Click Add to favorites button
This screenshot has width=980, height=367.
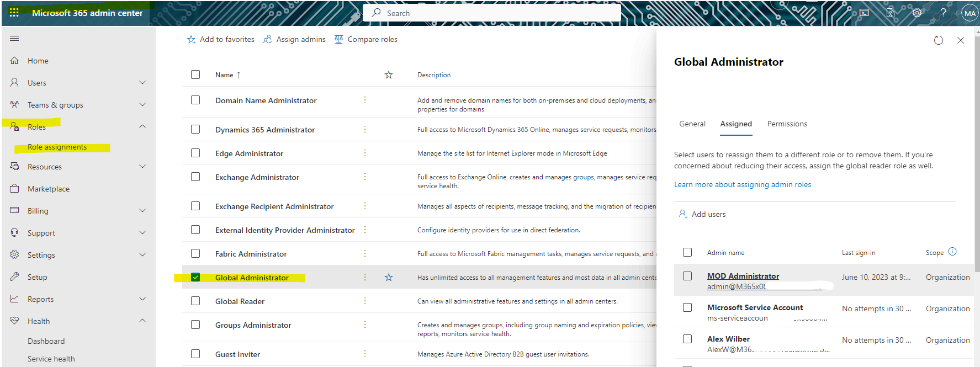coord(221,39)
